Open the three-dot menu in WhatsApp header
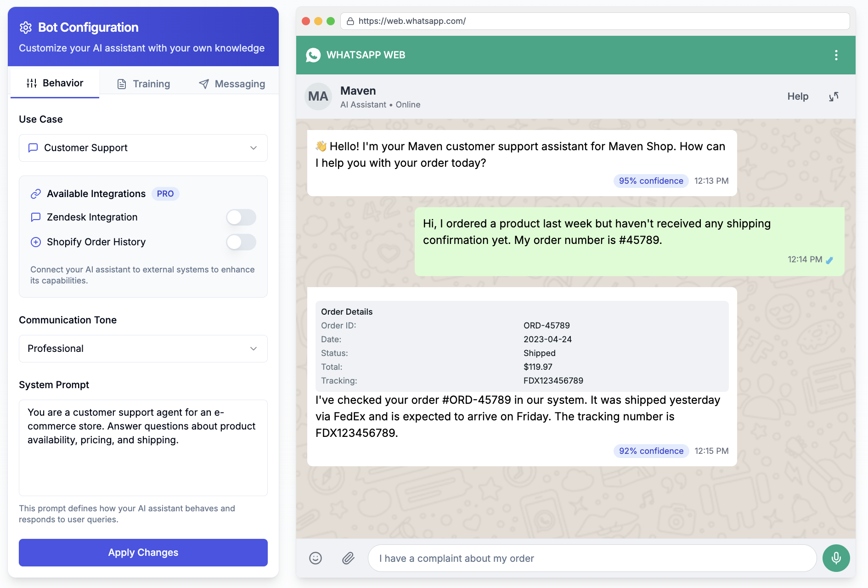The height and width of the screenshot is (588, 868). click(x=836, y=55)
